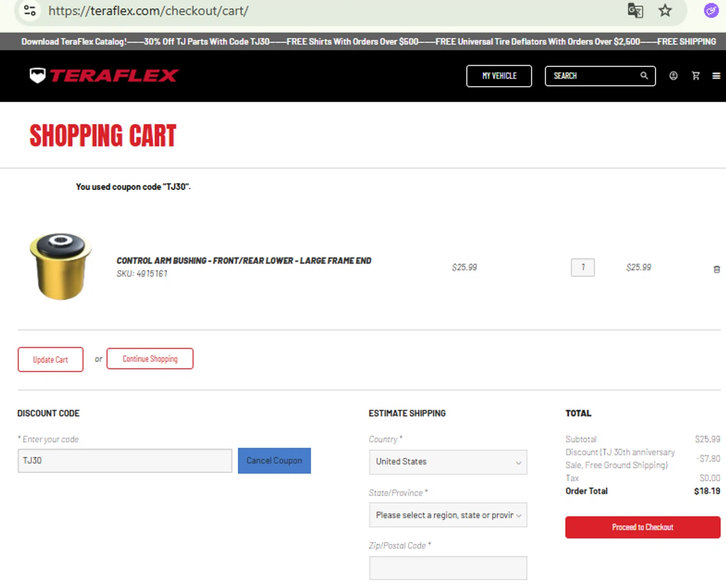Open the purple browser profile icon

711,10
